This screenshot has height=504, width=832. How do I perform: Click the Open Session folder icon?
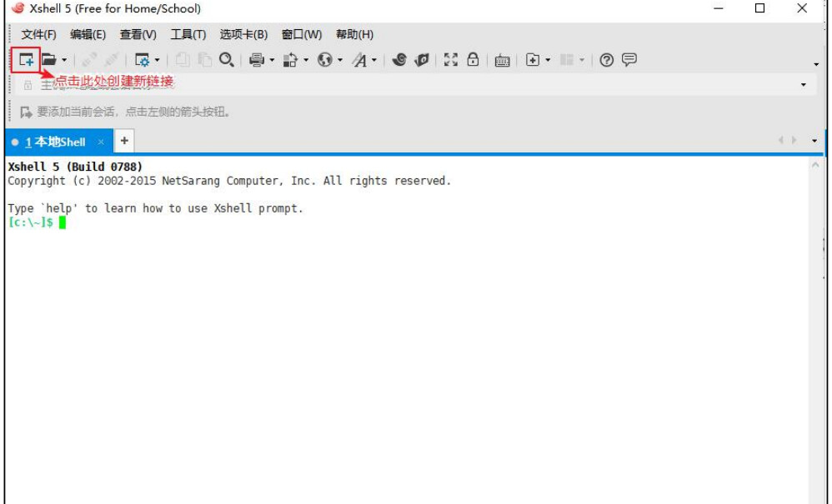click(49, 60)
